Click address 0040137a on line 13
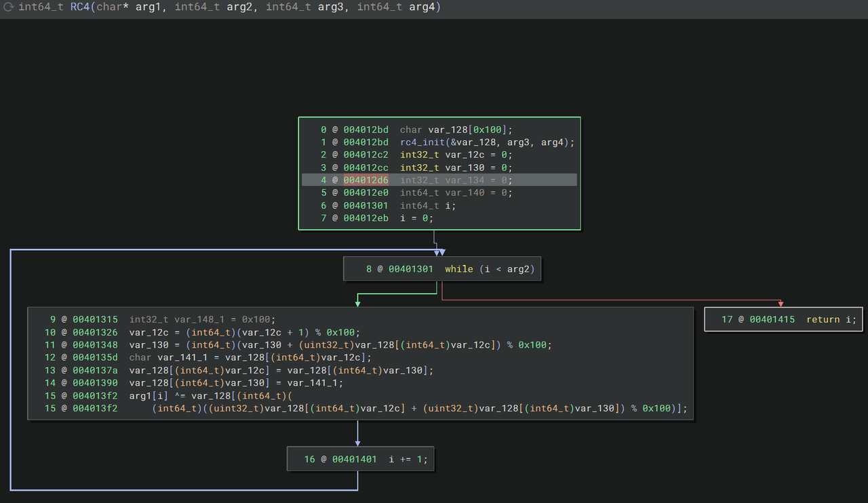The image size is (868, 503). click(x=95, y=370)
